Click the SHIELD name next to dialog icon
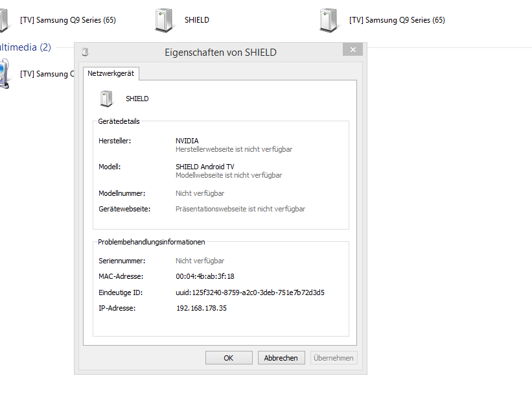The height and width of the screenshot is (417, 532). tap(137, 99)
